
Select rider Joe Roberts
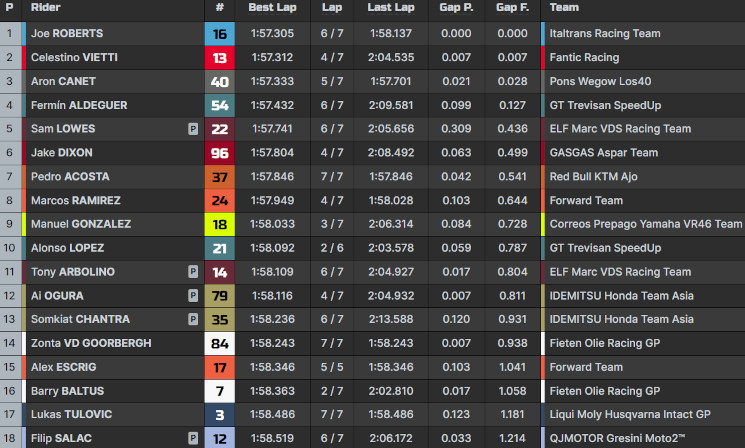(x=67, y=34)
